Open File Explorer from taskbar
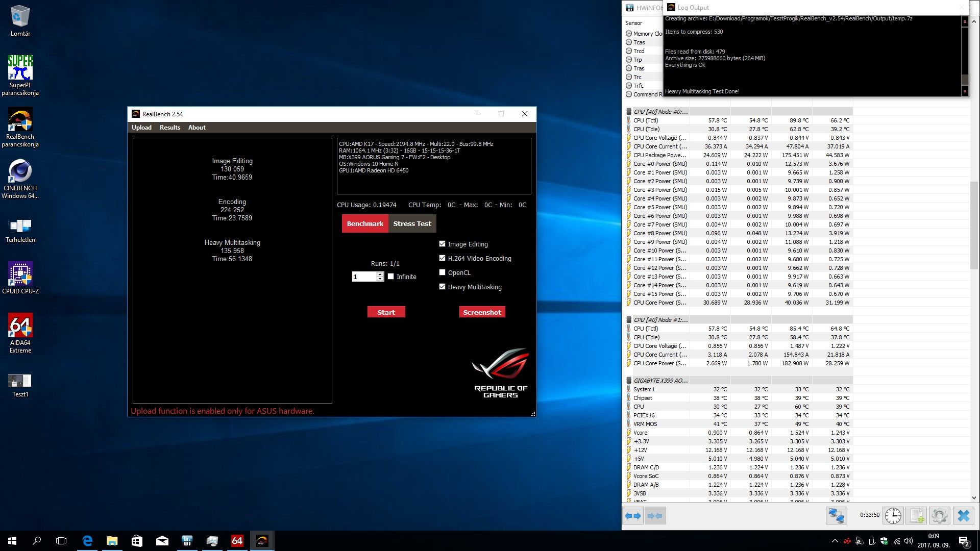 pos(112,541)
